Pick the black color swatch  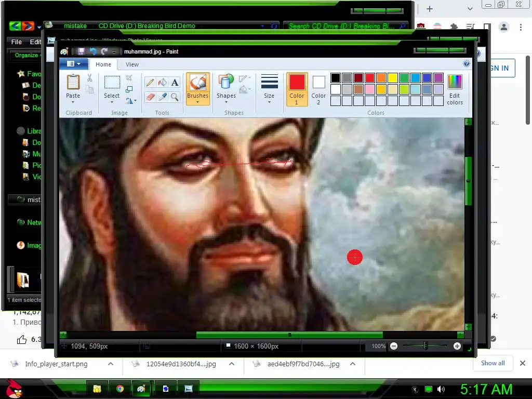[335, 78]
